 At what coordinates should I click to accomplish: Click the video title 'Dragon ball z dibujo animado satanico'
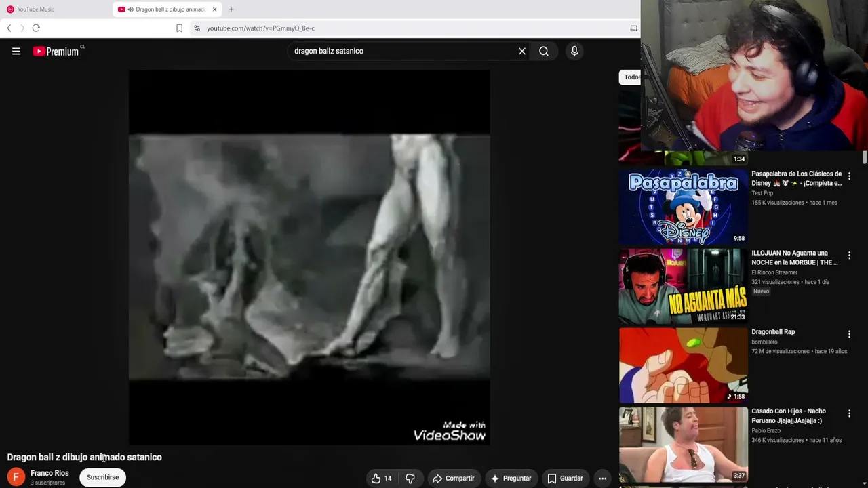click(85, 457)
